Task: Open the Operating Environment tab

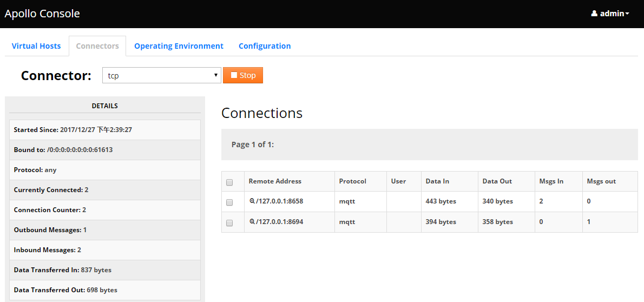Action: point(179,46)
